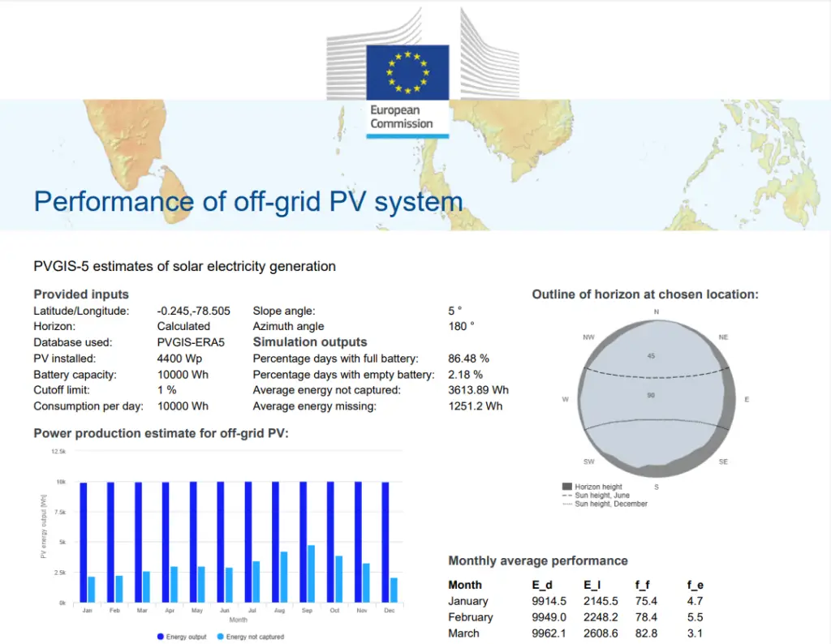Click the January energy output bar

84,543
